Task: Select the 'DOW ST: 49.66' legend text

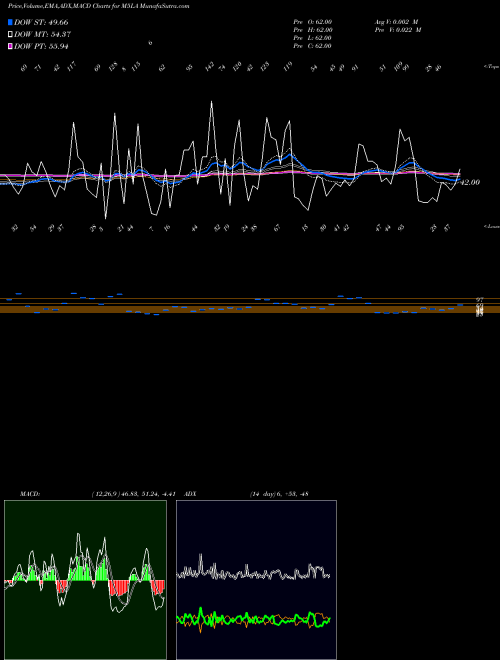Action: pyautogui.click(x=41, y=22)
